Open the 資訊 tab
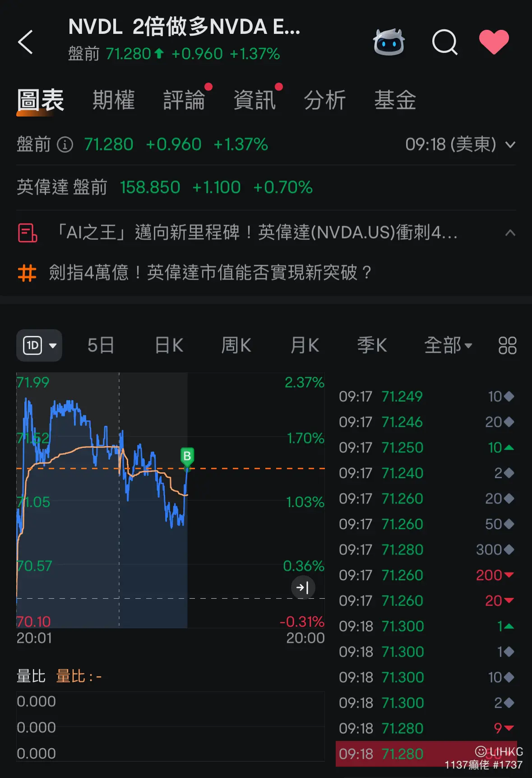This screenshot has width=532, height=778. [254, 100]
